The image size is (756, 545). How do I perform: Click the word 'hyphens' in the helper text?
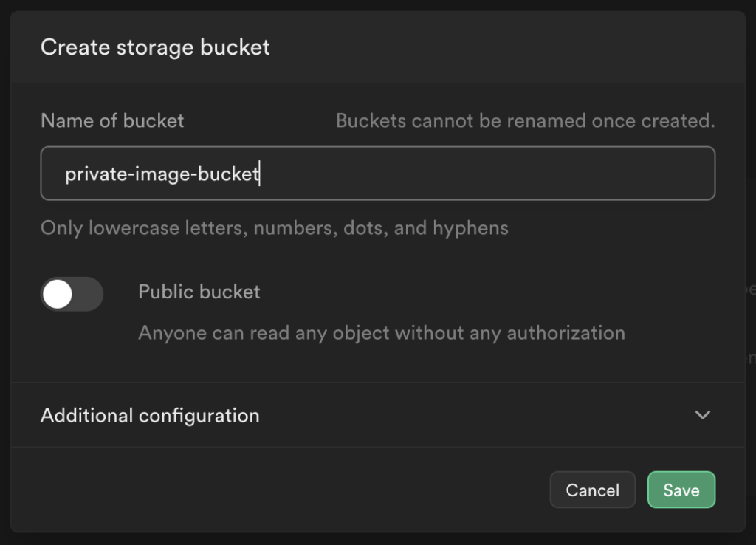click(470, 227)
